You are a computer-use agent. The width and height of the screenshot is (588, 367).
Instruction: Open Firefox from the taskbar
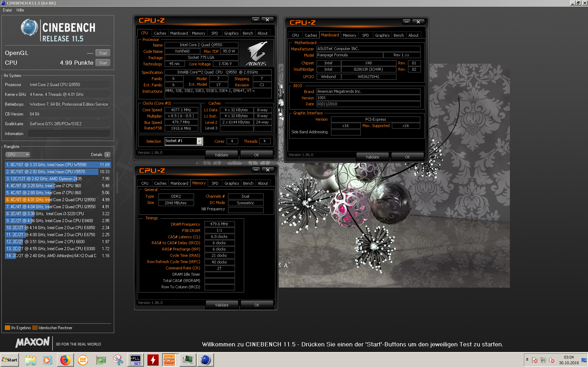[65, 360]
